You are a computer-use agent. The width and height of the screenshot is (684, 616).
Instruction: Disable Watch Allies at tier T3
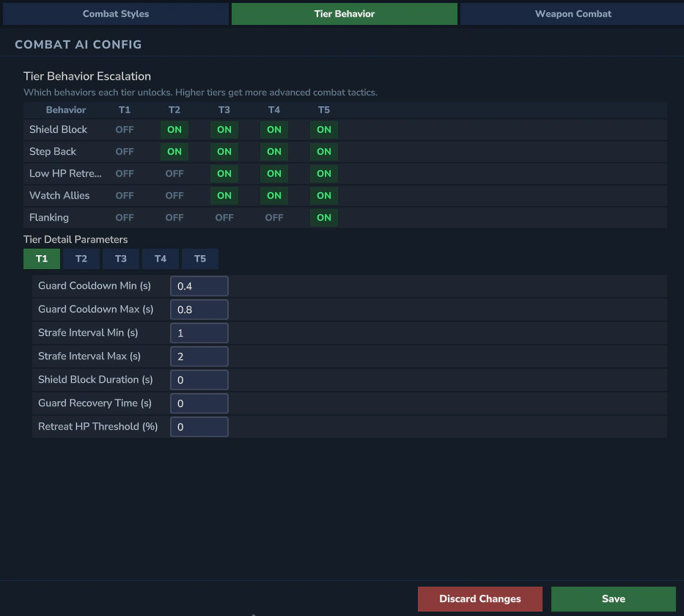pyautogui.click(x=224, y=195)
